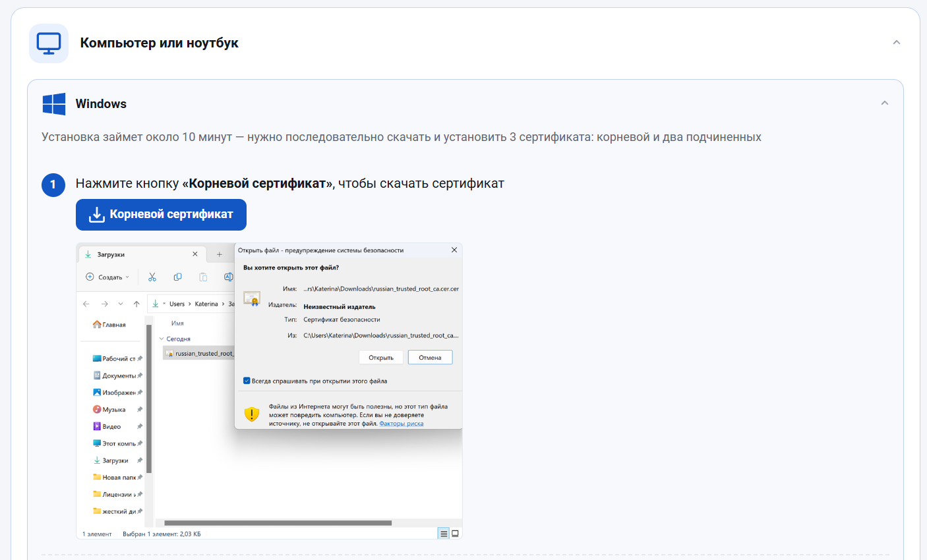Go back with the Explorer left arrow

[86, 304]
